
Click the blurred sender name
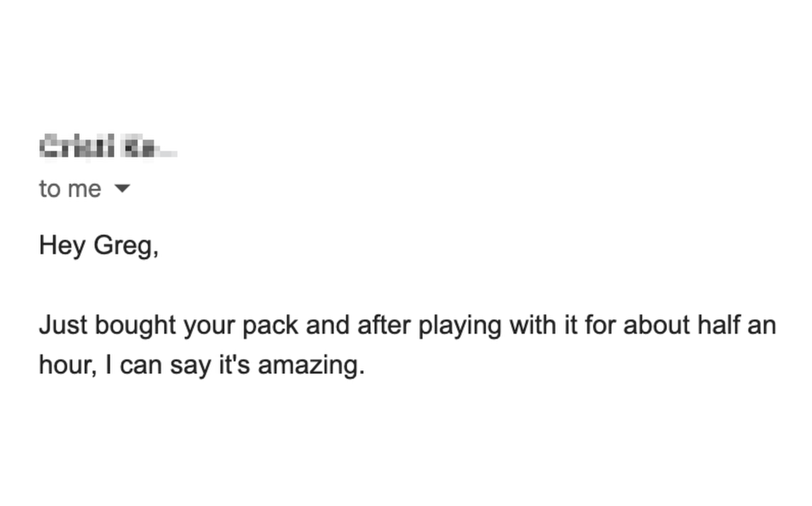108,146
